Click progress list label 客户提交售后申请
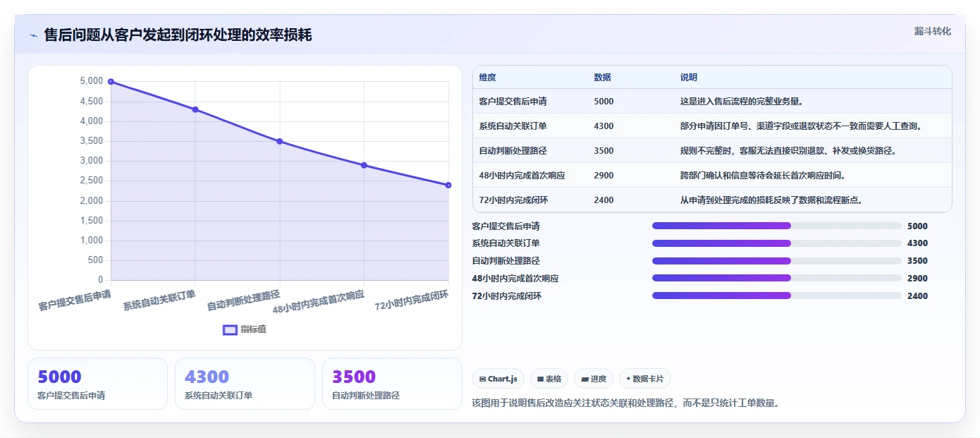This screenshot has height=438, width=980. point(506,226)
